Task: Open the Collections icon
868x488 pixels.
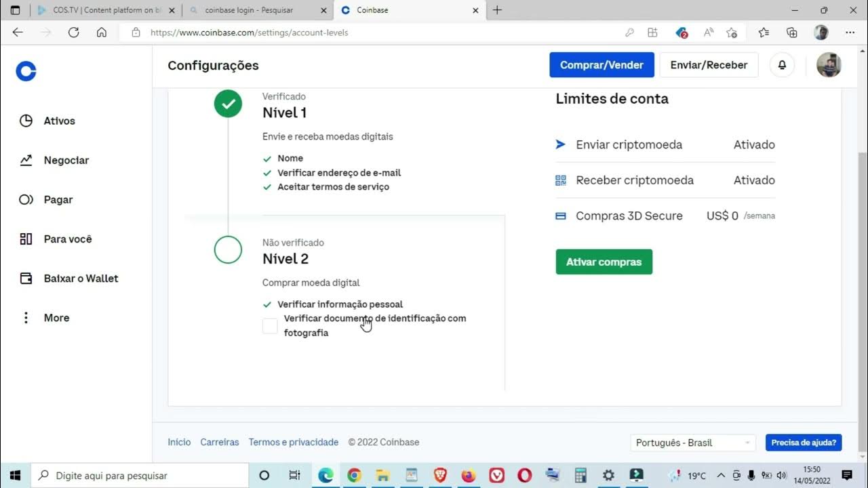Action: 791,32
